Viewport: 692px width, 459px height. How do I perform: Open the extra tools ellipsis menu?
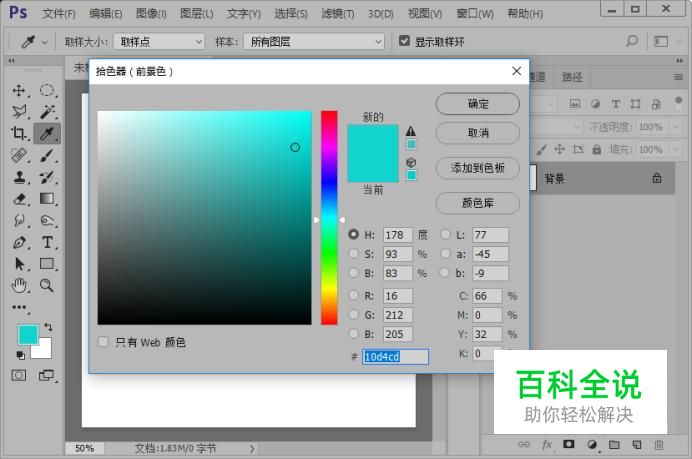19,307
